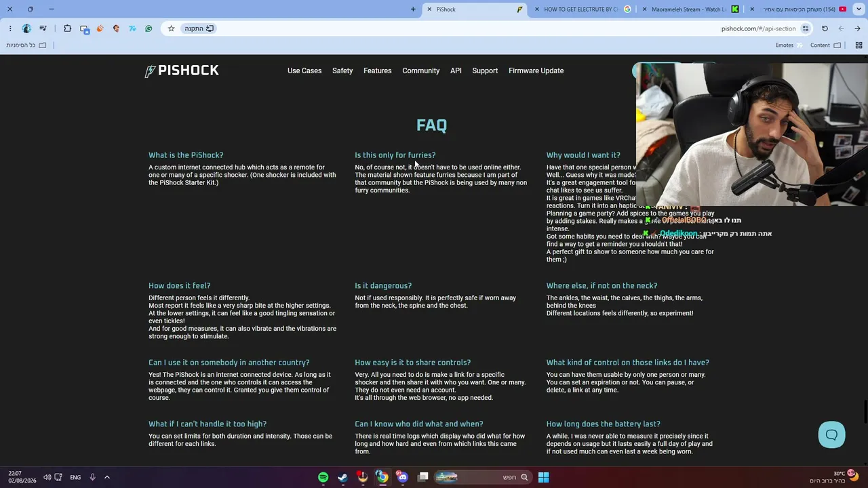This screenshot has height=488, width=868.
Task: Open the Extensions puzzle icon
Action: 67,28
